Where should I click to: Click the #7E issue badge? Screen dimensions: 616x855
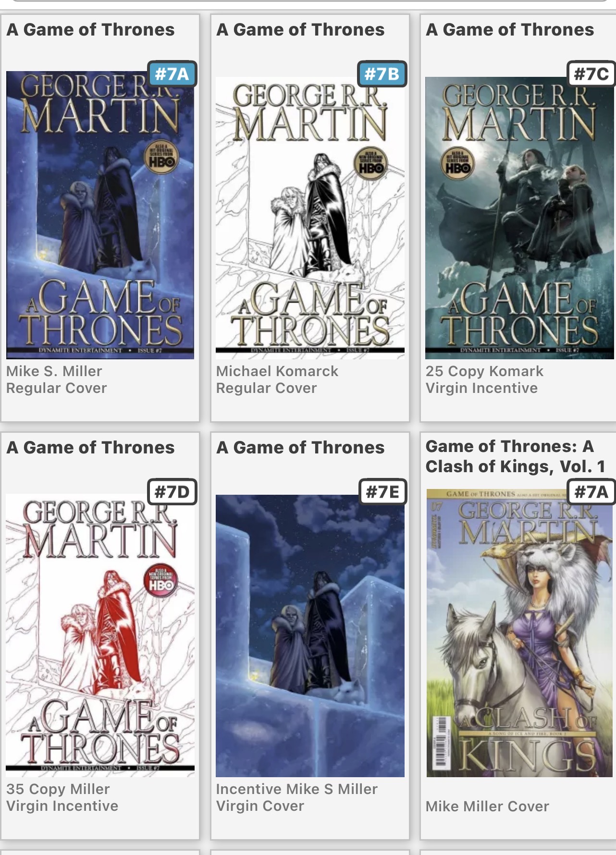click(x=382, y=492)
